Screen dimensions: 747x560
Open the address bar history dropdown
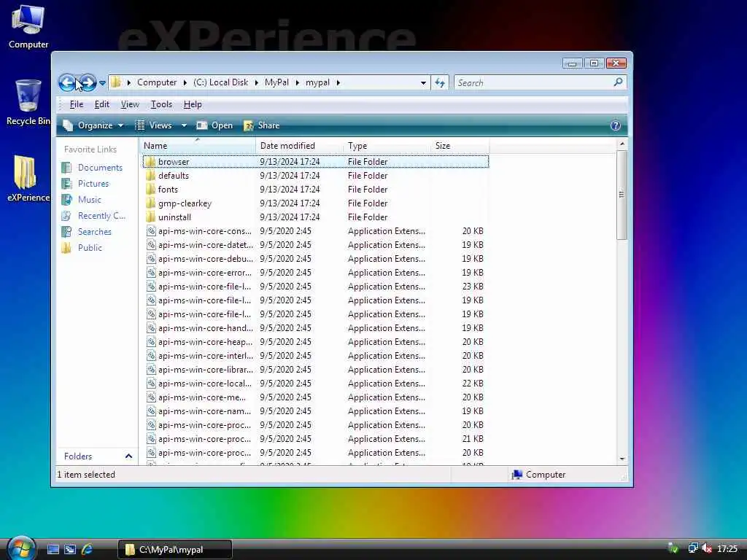[423, 83]
